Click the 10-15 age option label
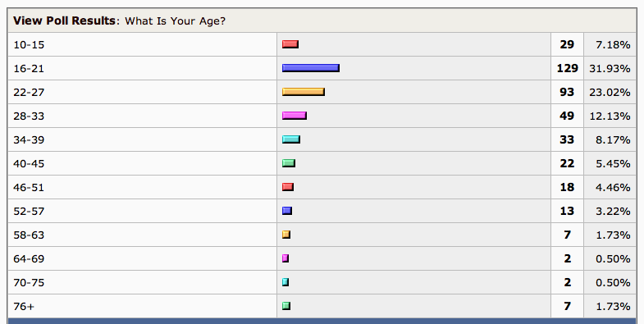Viewport: 644px width, 324px height. tap(29, 45)
